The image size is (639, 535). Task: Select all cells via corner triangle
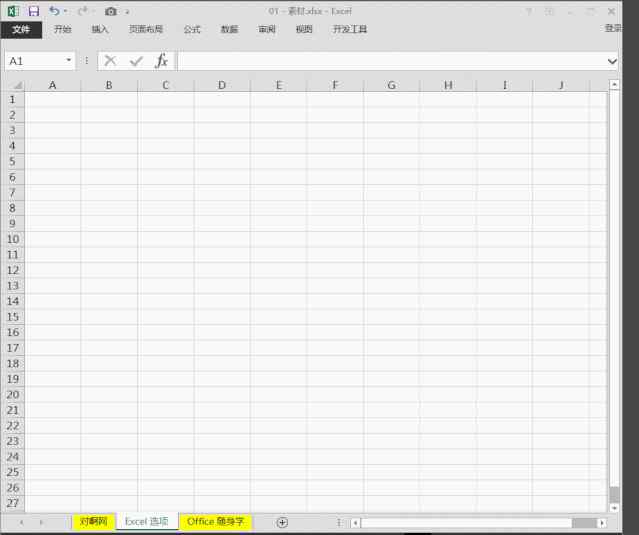[18, 85]
